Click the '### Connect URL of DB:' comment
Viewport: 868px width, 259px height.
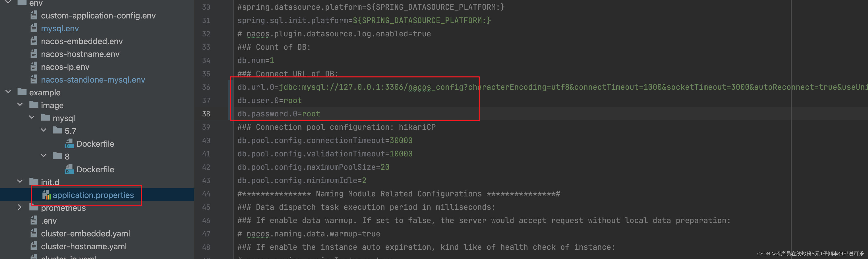tap(287, 74)
